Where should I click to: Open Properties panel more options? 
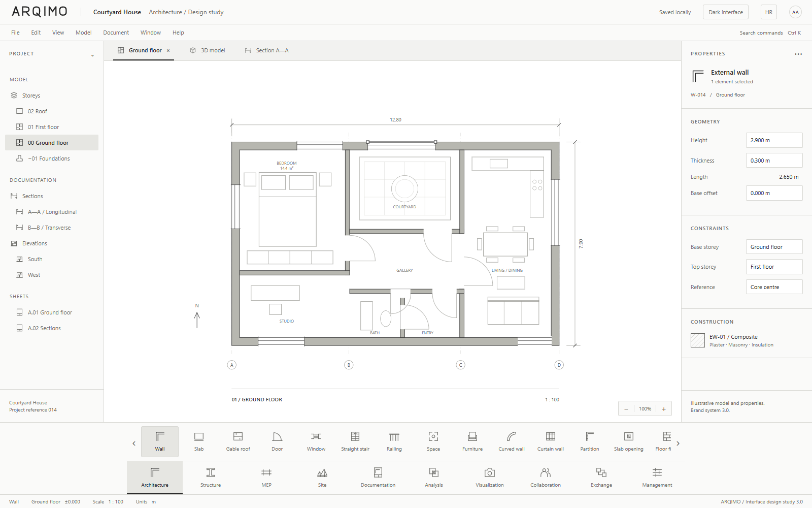coord(798,54)
